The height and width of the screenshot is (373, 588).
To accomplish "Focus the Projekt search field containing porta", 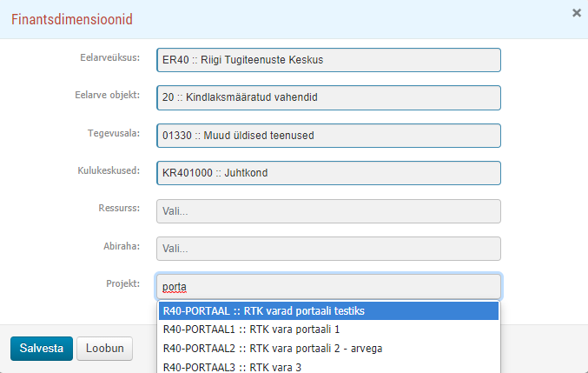I will (x=328, y=287).
